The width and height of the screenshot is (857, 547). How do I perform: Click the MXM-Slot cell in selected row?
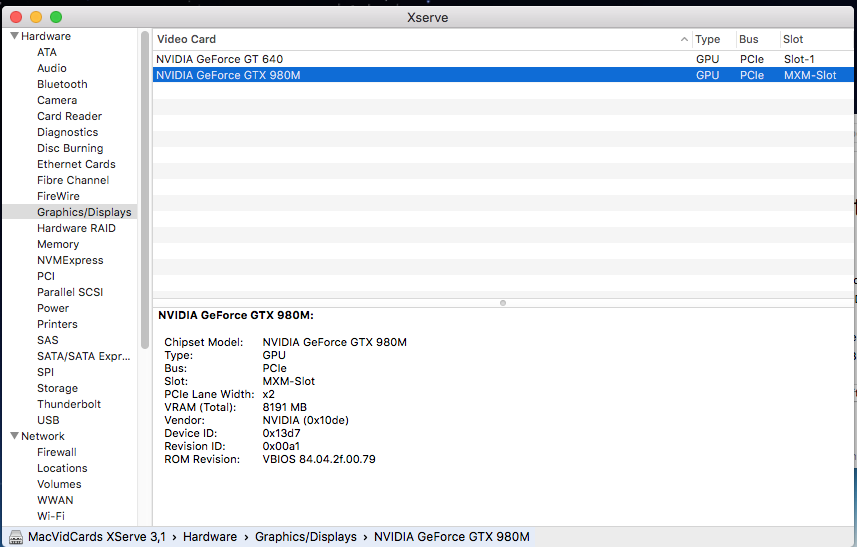point(810,75)
